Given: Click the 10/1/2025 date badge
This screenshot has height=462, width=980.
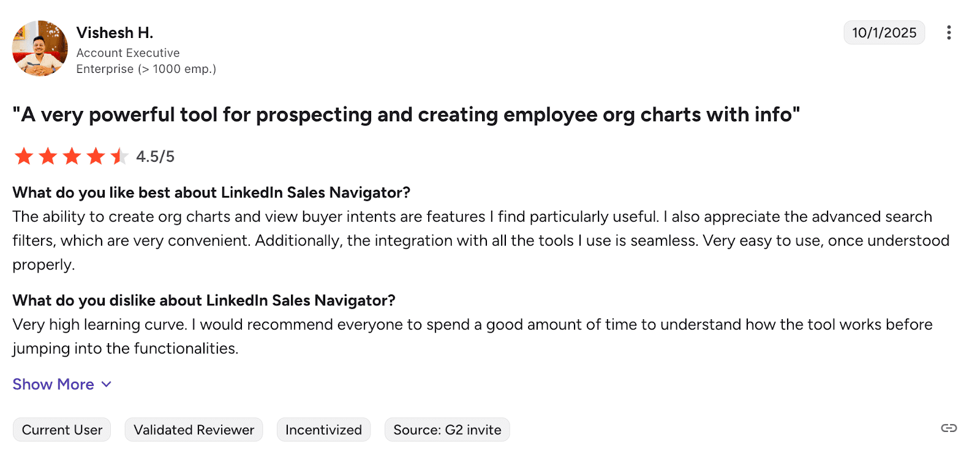Looking at the screenshot, I should point(884,32).
